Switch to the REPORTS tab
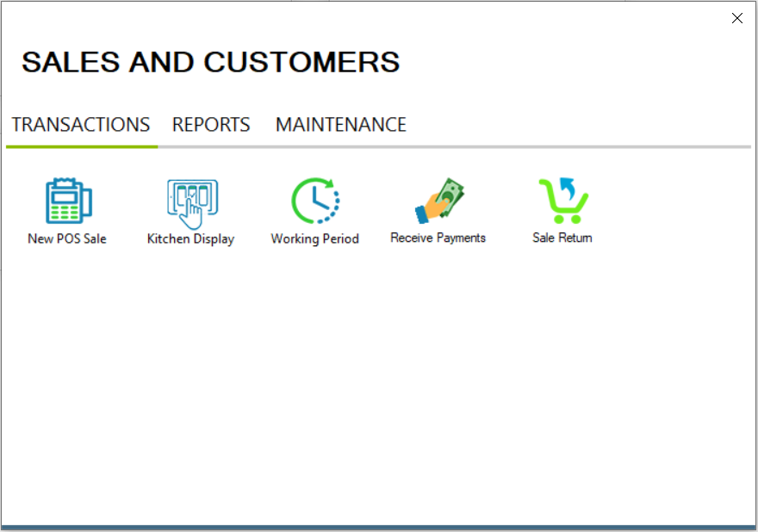The height and width of the screenshot is (532, 758). (211, 125)
